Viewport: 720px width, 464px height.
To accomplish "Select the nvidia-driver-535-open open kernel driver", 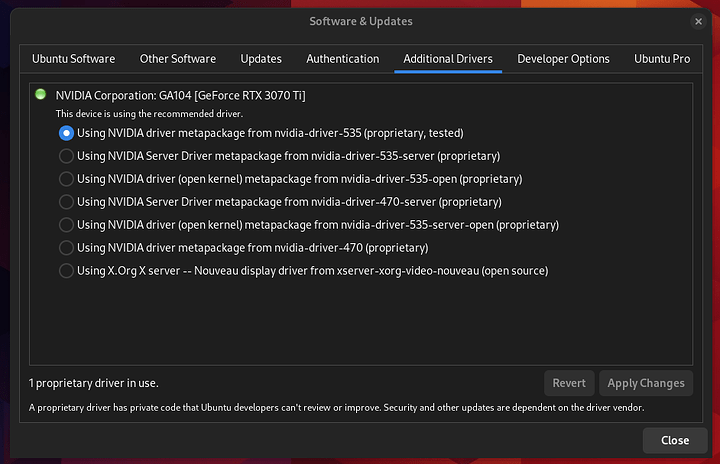I will click(67, 179).
